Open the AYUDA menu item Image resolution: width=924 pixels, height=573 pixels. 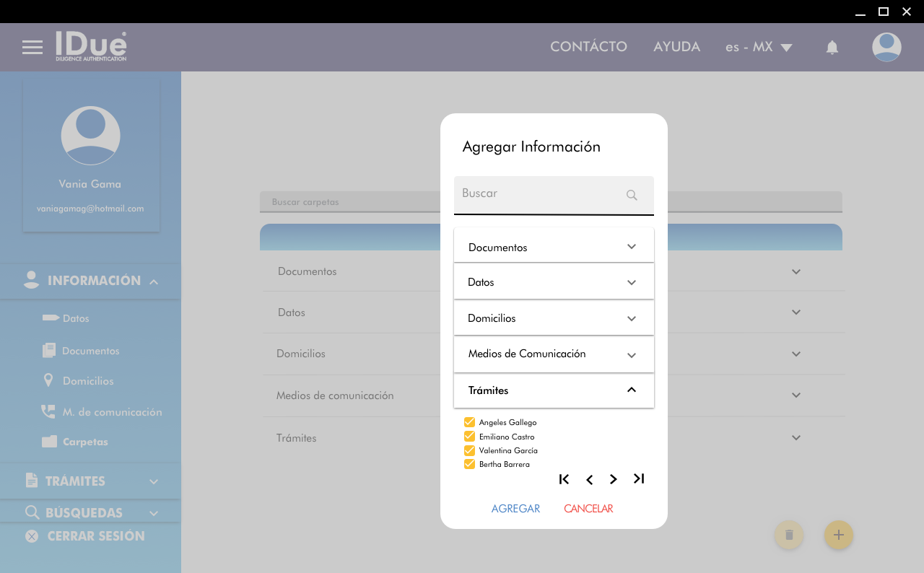click(676, 47)
